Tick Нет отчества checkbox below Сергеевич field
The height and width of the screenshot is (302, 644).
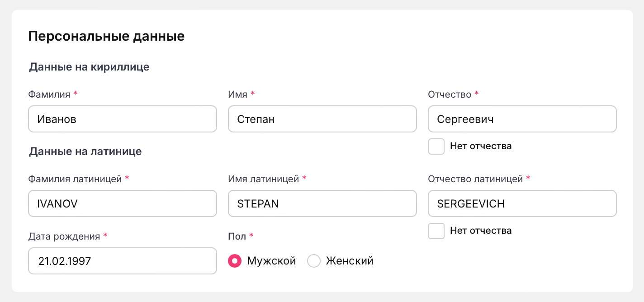[x=436, y=146]
